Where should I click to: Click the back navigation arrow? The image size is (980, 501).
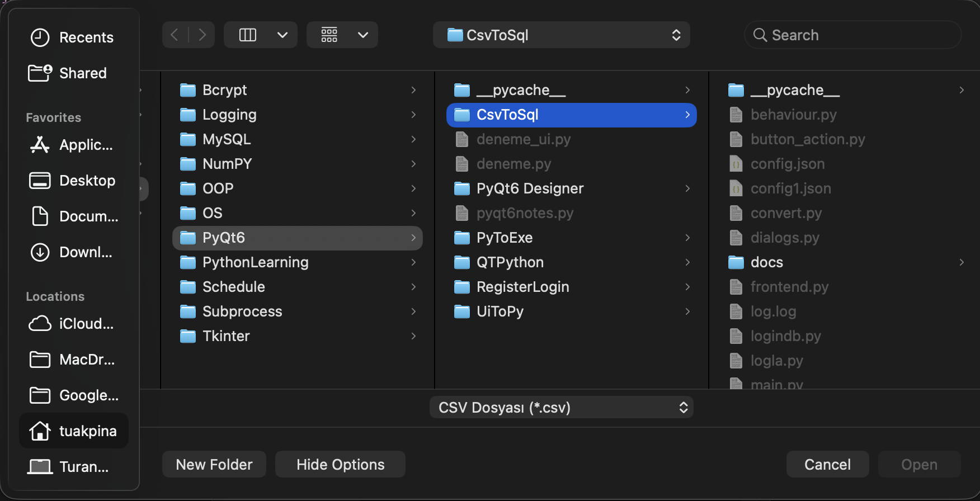pyautogui.click(x=175, y=35)
